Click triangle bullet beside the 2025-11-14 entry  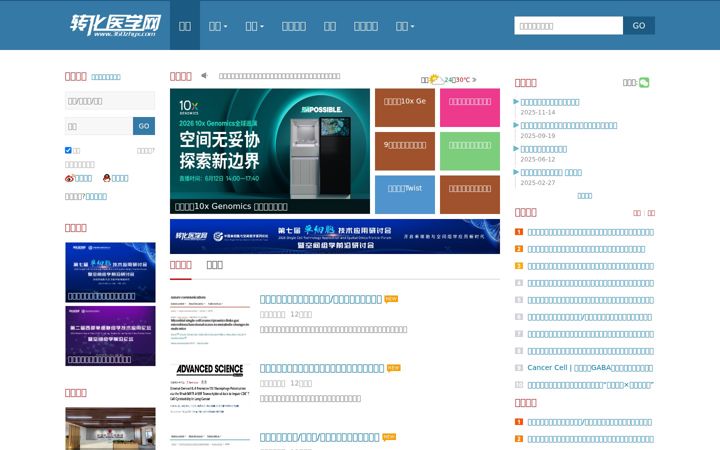(516, 101)
